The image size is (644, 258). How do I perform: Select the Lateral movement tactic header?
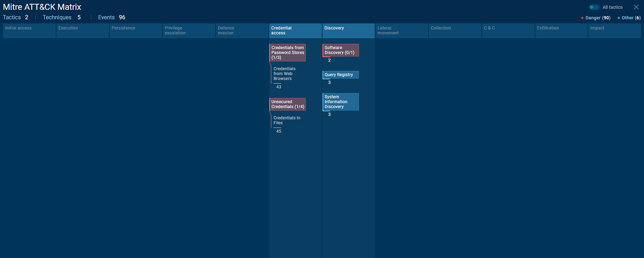click(402, 31)
